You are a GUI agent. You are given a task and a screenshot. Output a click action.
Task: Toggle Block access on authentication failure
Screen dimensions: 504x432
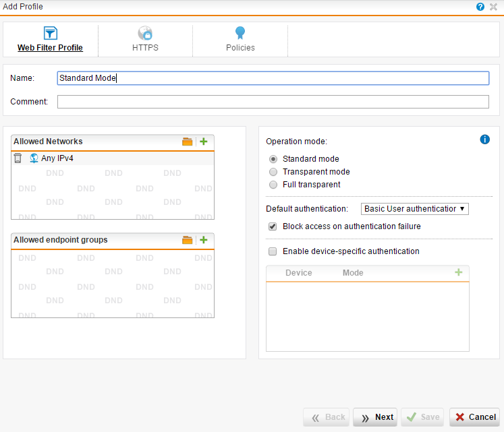pyautogui.click(x=273, y=226)
